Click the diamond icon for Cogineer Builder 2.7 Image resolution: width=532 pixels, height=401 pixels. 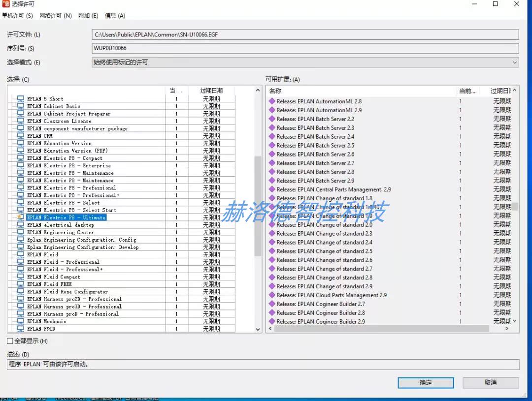click(x=272, y=304)
